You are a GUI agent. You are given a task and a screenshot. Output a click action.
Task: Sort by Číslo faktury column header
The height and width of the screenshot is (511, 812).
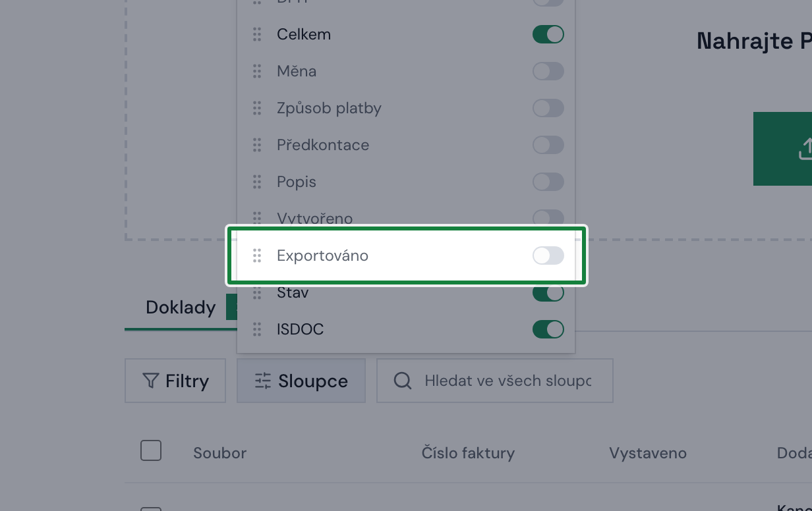tap(468, 453)
